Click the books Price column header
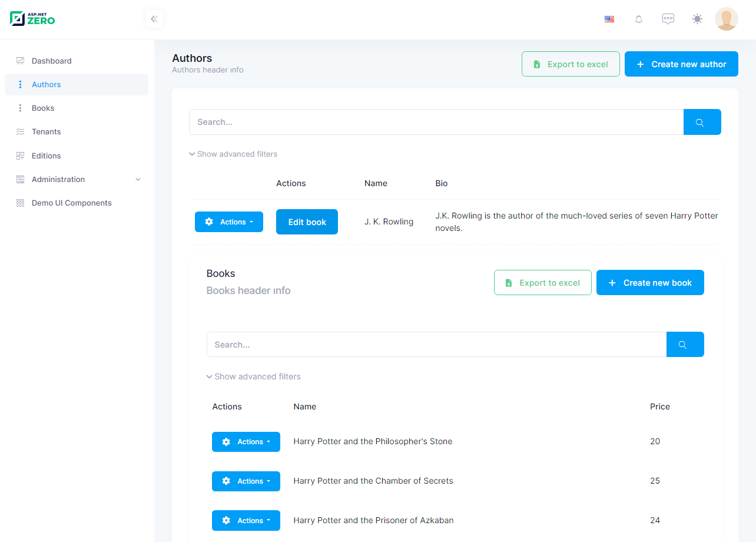The width and height of the screenshot is (756, 542). pyautogui.click(x=660, y=406)
